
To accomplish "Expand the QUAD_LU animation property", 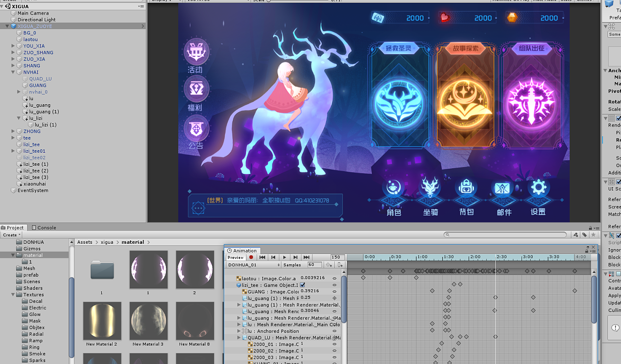I will point(239,337).
